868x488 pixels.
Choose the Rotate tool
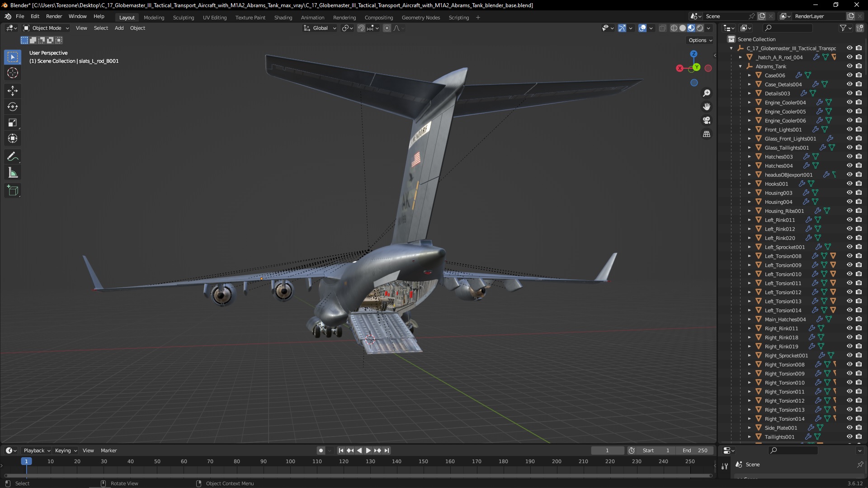tap(13, 107)
